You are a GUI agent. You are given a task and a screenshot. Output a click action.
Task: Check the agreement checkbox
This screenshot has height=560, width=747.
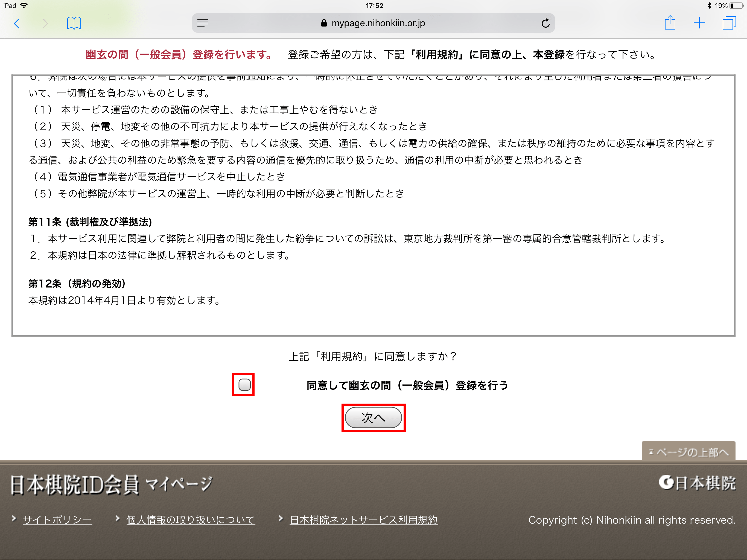coord(244,384)
